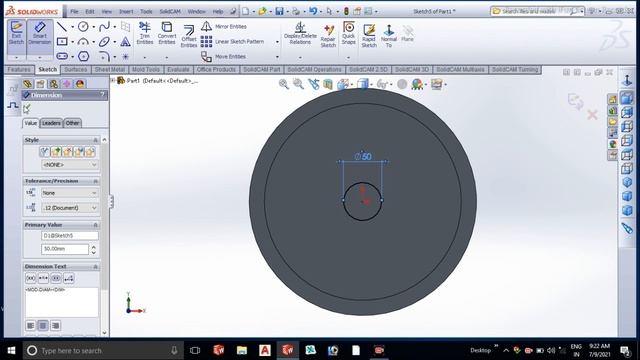Click Zoom to Fit in view toolbar
The height and width of the screenshot is (360, 640).
(x=283, y=84)
